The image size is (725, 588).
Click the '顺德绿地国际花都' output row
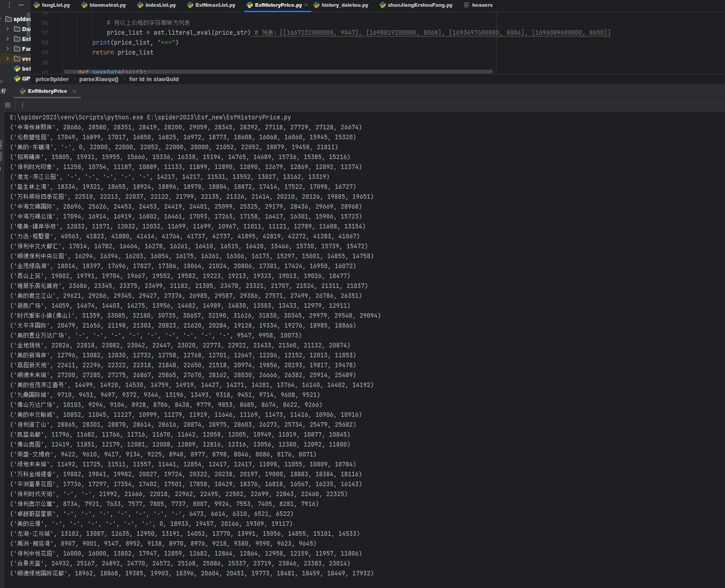coord(192,574)
